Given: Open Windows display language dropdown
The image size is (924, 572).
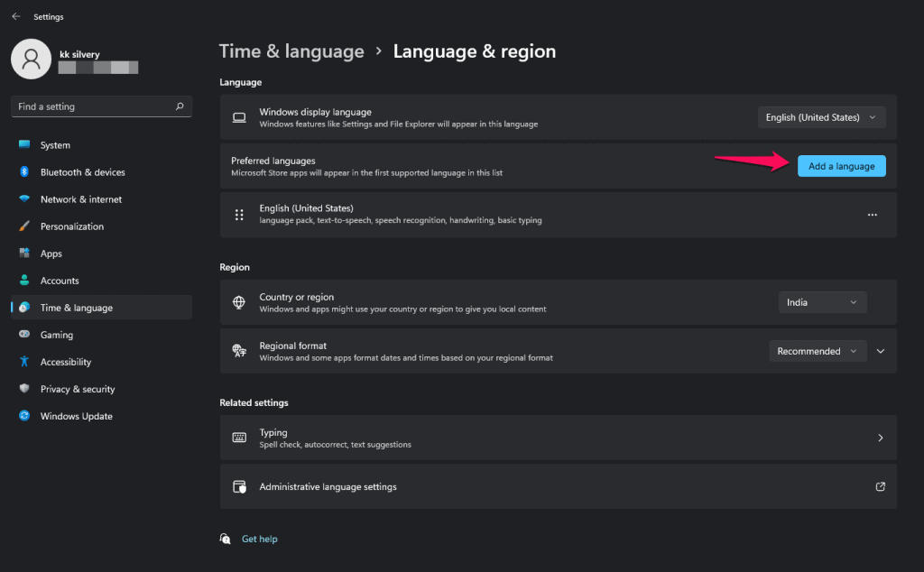Looking at the screenshot, I should (x=821, y=117).
